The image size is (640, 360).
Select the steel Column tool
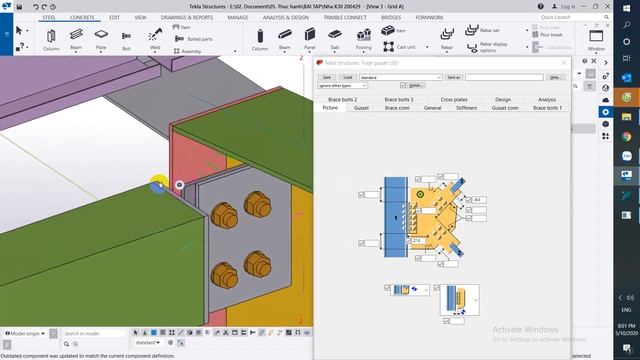pyautogui.click(x=51, y=40)
